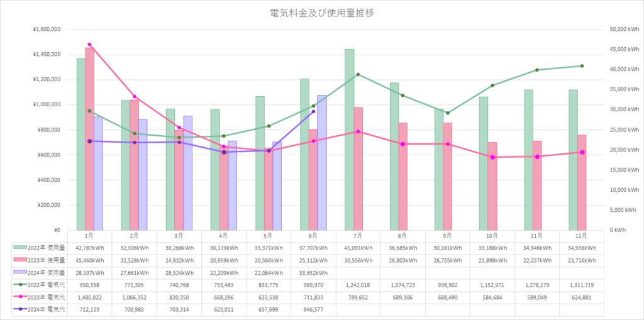Screen dimensions: 644x320
Task: Select the 2023年 使用量 pink legend swatch
Action: click(19, 260)
